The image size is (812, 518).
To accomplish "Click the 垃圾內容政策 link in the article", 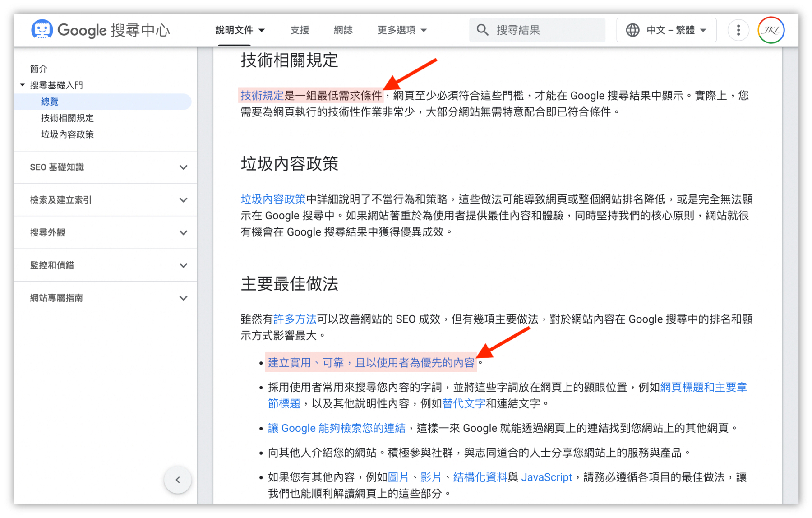I will 272,199.
